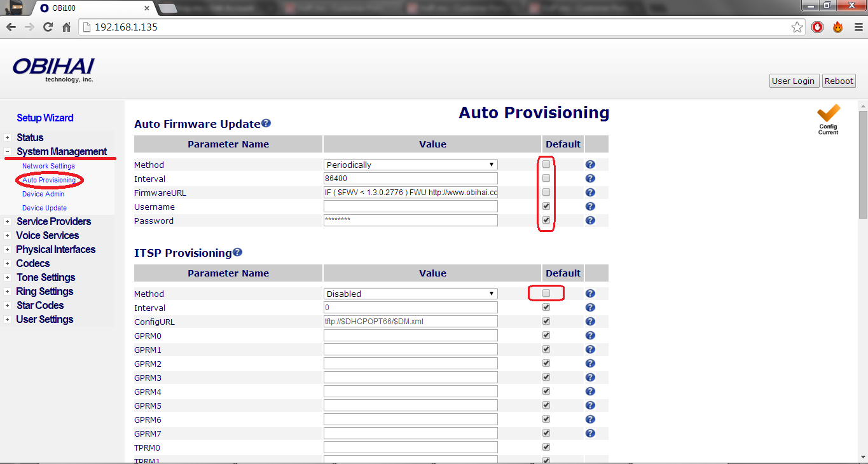868x464 pixels.
Task: Uncheck Default checkbox for firmware Username
Action: [x=546, y=207]
